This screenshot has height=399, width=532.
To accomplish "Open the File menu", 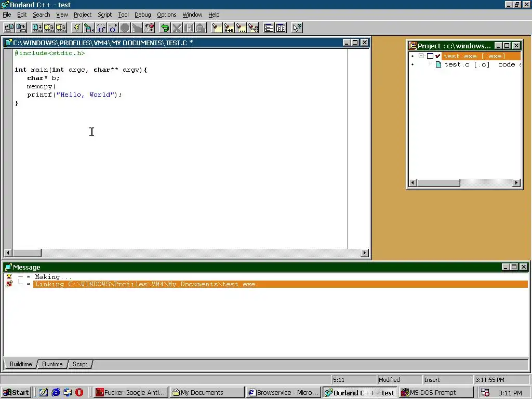I will coord(7,15).
